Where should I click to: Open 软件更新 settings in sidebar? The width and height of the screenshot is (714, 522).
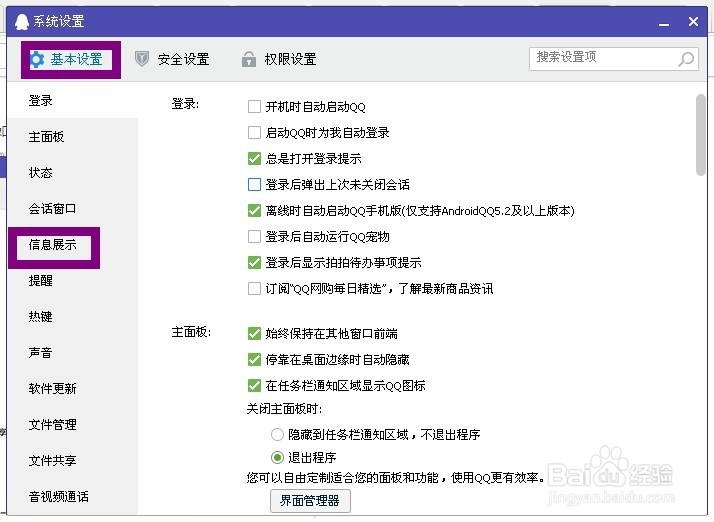pyautogui.click(x=72, y=389)
